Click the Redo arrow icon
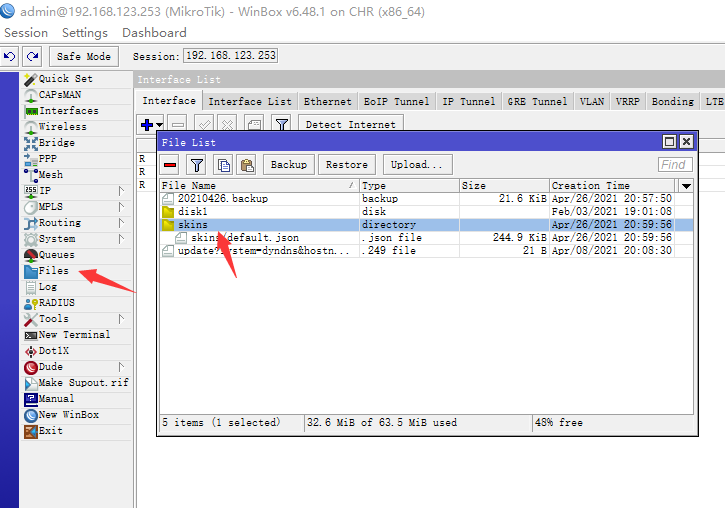The image size is (725, 508). pos(32,56)
